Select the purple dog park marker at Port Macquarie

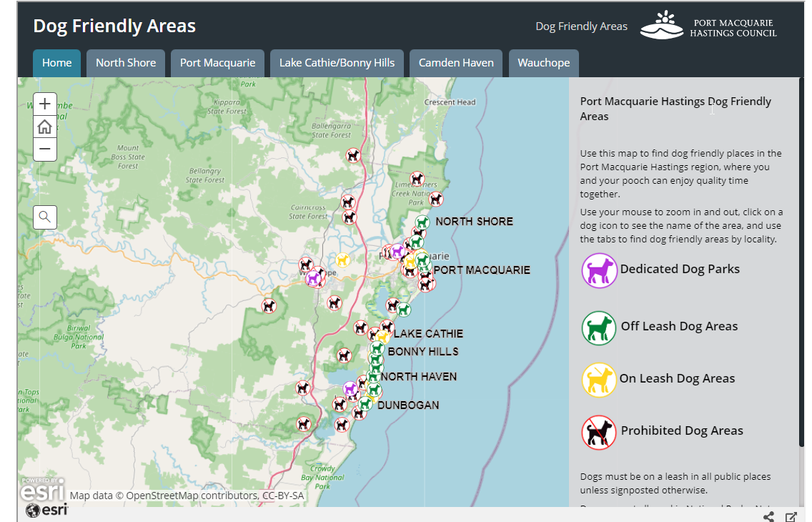397,252
